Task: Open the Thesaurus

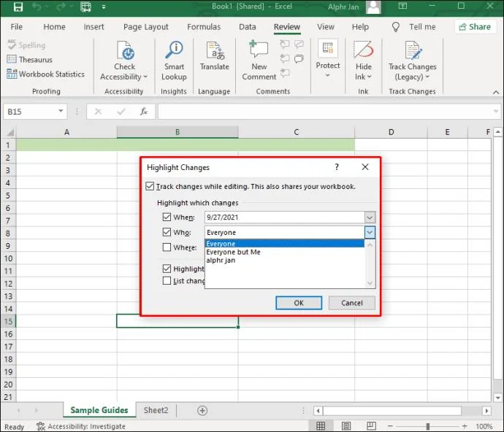Action: click(x=29, y=59)
